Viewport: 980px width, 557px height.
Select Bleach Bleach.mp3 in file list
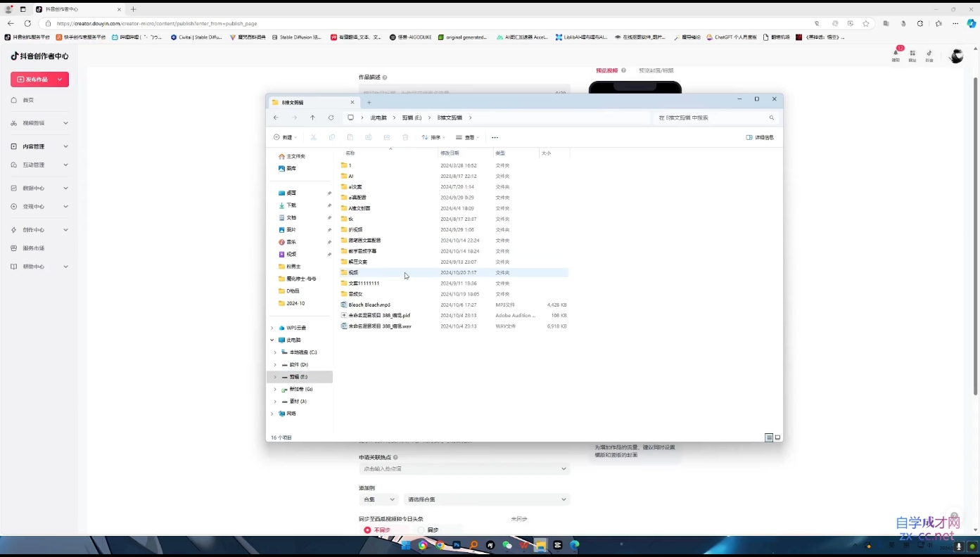[x=369, y=305]
